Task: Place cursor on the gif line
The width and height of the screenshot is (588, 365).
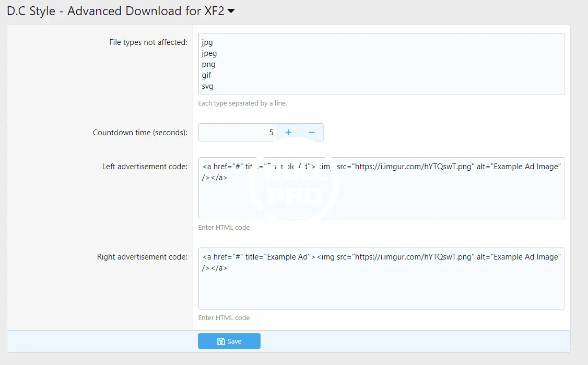Action: point(206,75)
